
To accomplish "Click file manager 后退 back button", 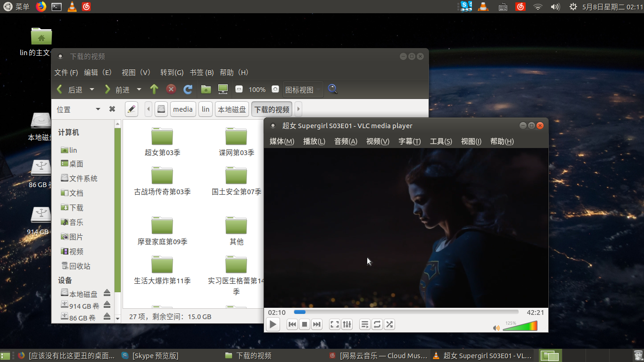I will (x=69, y=89).
